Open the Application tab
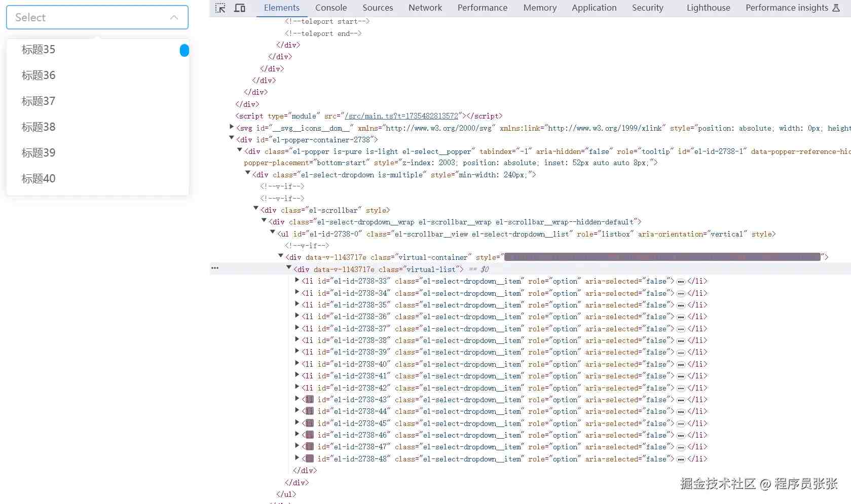 coord(594,8)
